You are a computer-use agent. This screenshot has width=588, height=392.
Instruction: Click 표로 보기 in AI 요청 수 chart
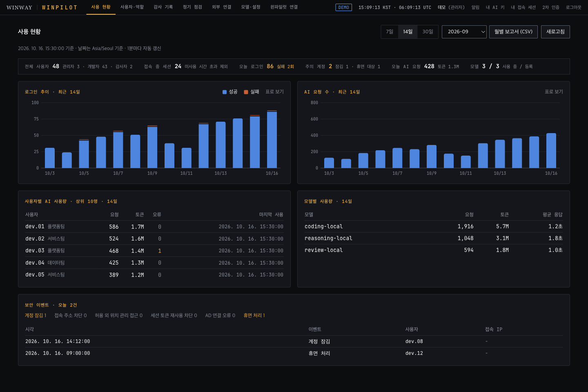(x=554, y=92)
